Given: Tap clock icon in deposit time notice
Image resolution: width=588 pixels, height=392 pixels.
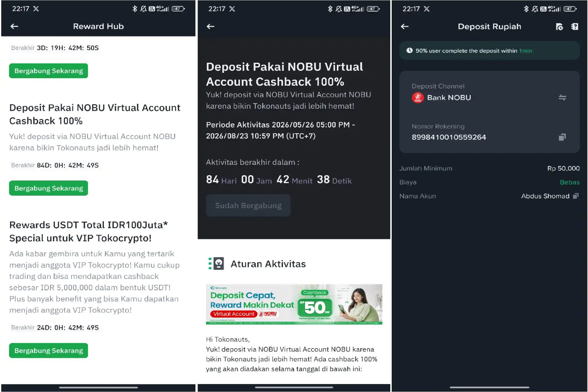Looking at the screenshot, I should click(x=409, y=51).
